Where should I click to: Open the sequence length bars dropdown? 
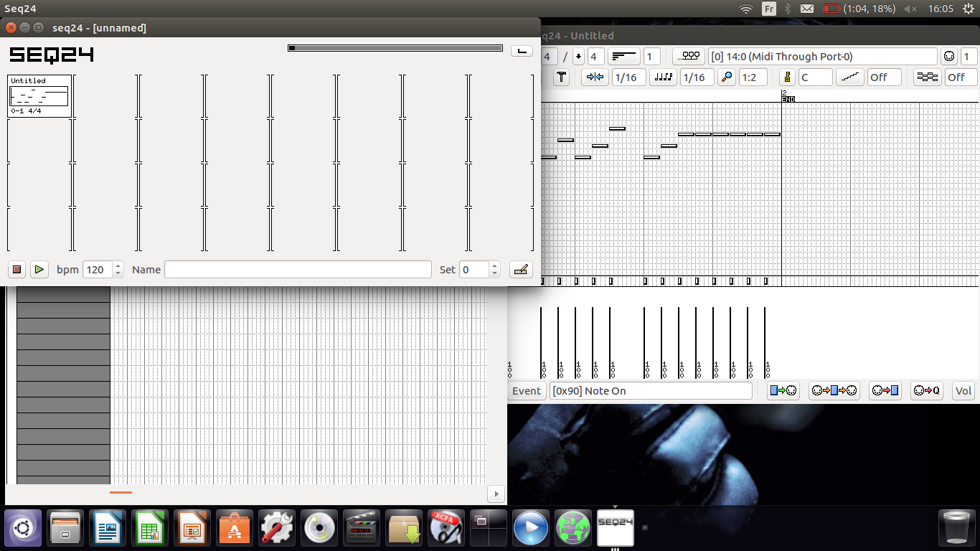pyautogui.click(x=624, y=57)
